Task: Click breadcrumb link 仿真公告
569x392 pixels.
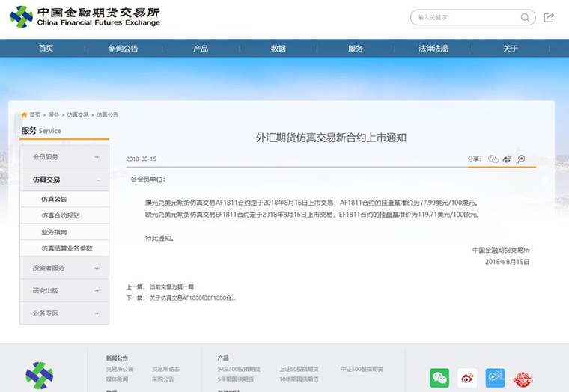Action: [107, 115]
